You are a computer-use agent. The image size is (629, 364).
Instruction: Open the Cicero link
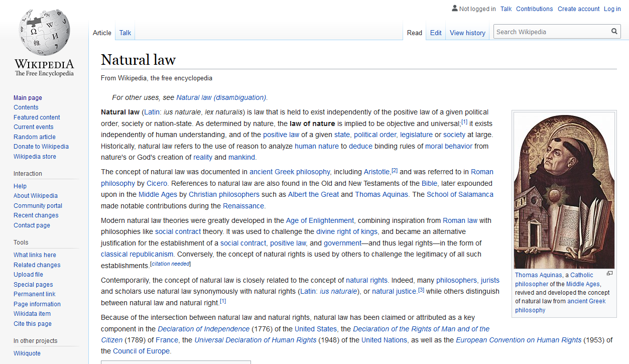click(157, 183)
